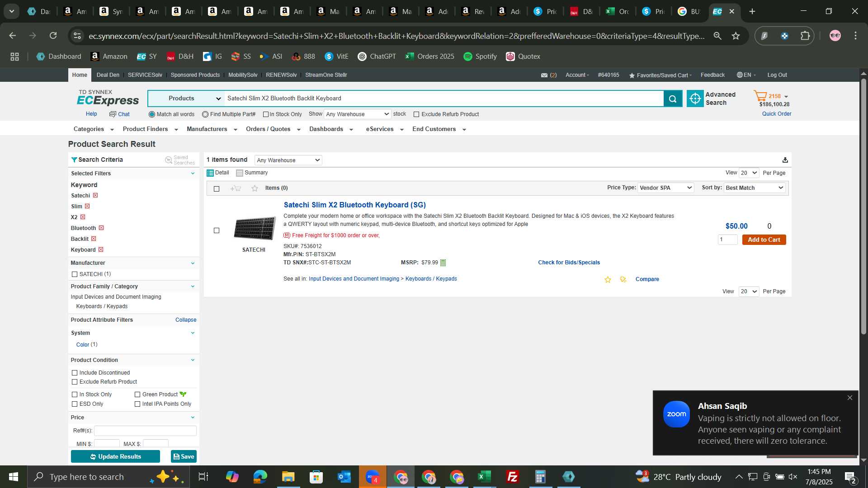The image size is (868, 488).
Task: Collapse the Selected Filters section
Action: coord(193,174)
